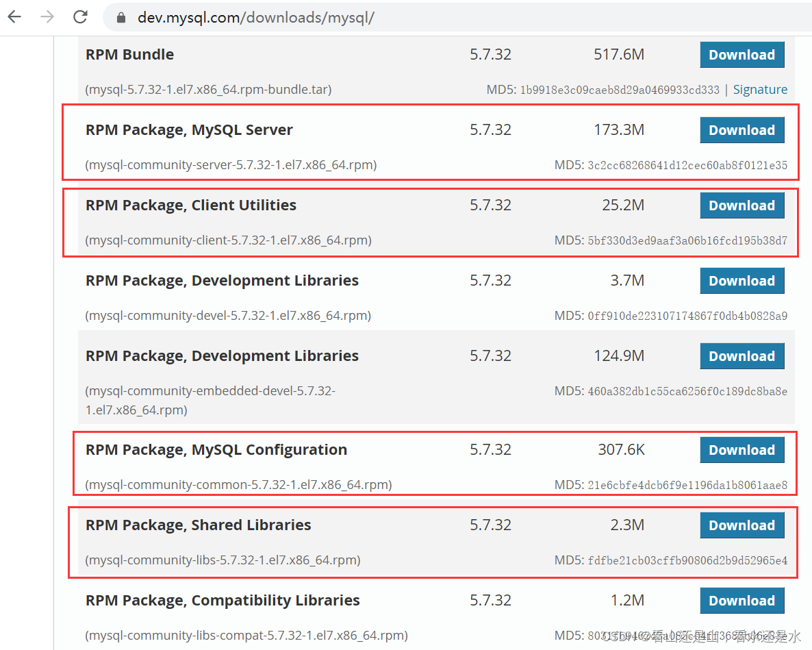The height and width of the screenshot is (650, 812).
Task: Select 'RPM Package, Shared Libraries' title
Action: point(198,525)
